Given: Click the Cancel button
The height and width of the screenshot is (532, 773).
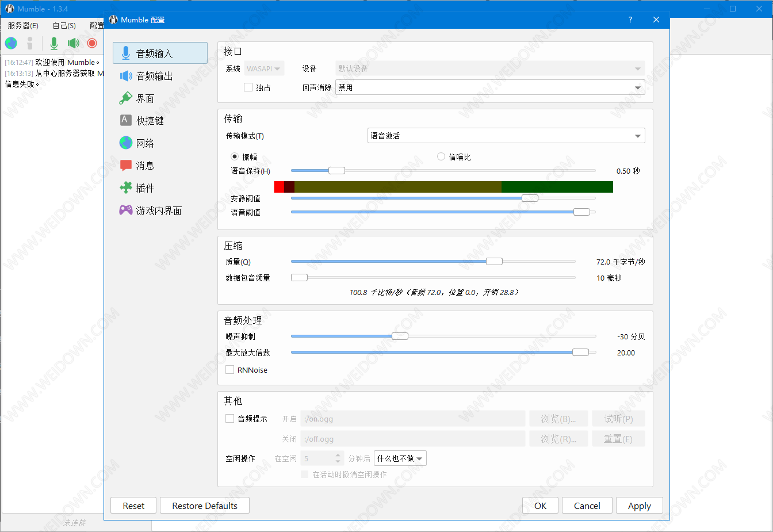Looking at the screenshot, I should click(587, 506).
